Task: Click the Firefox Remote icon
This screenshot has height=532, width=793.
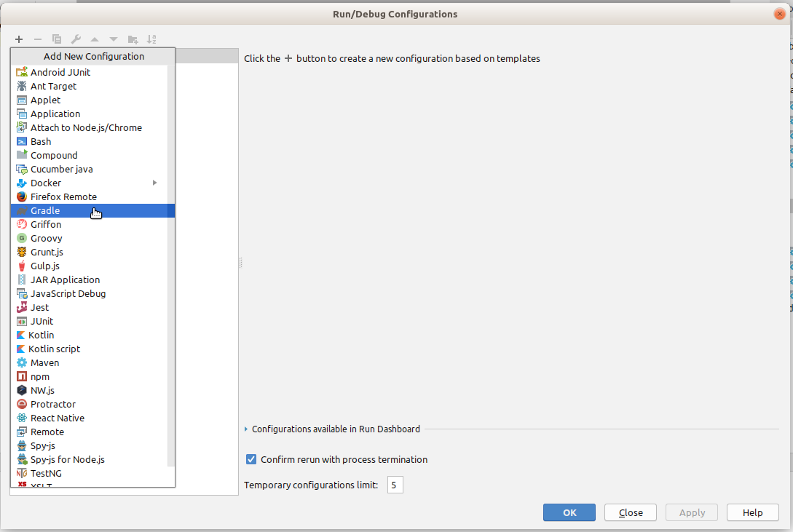Action: (22, 196)
